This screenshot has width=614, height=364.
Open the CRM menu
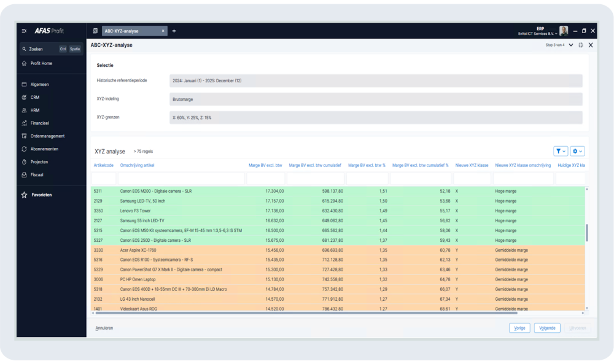pyautogui.click(x=35, y=98)
